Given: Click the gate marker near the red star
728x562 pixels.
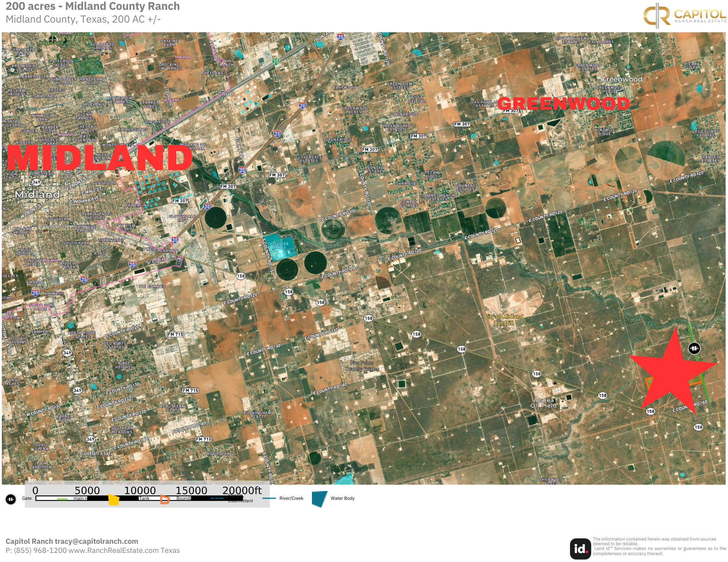Looking at the screenshot, I should 694,348.
